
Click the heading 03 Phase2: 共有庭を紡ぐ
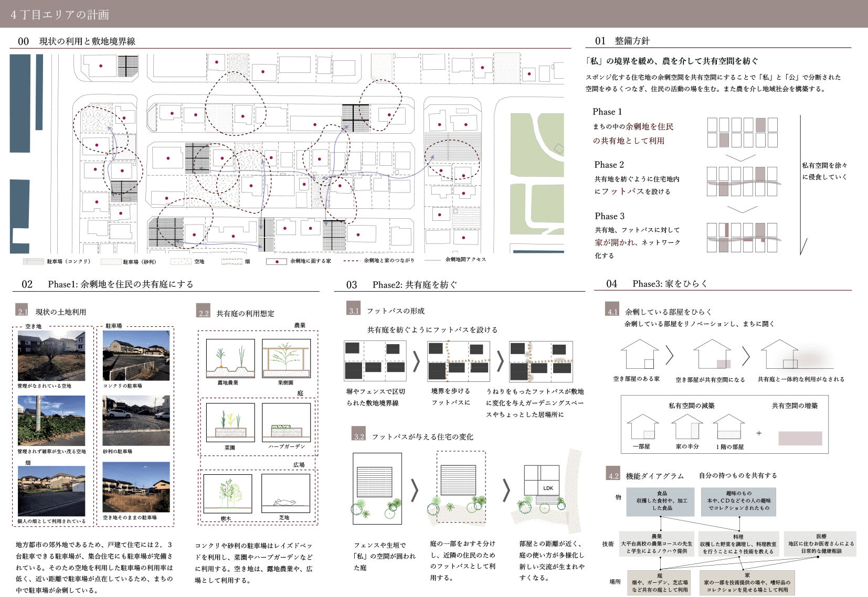tap(401, 284)
